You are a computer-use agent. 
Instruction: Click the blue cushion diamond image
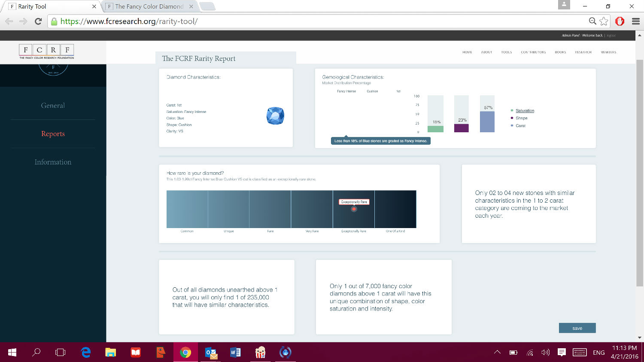275,116
